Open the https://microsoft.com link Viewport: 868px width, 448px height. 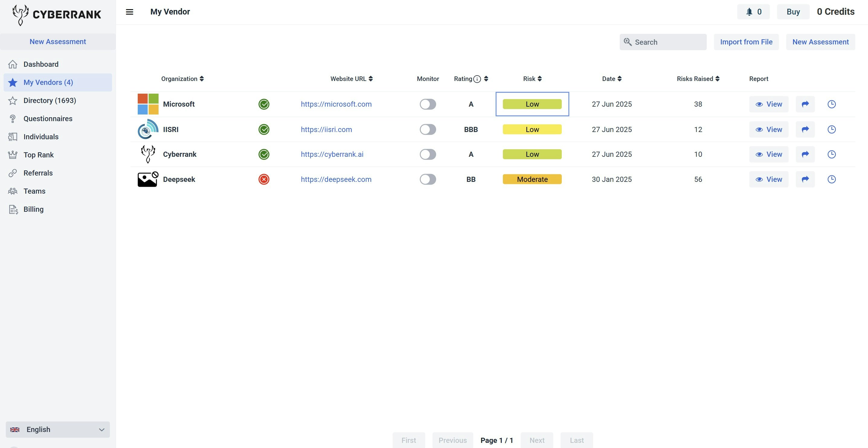336,104
